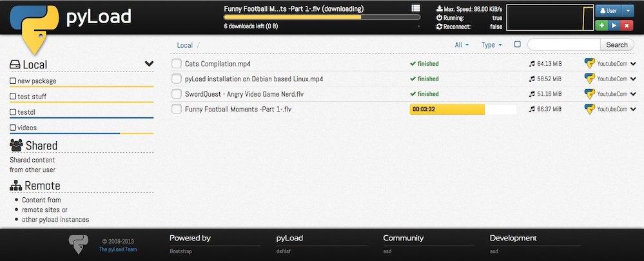Click the Max. Speed download icon
The image size is (644, 261).
click(439, 9)
